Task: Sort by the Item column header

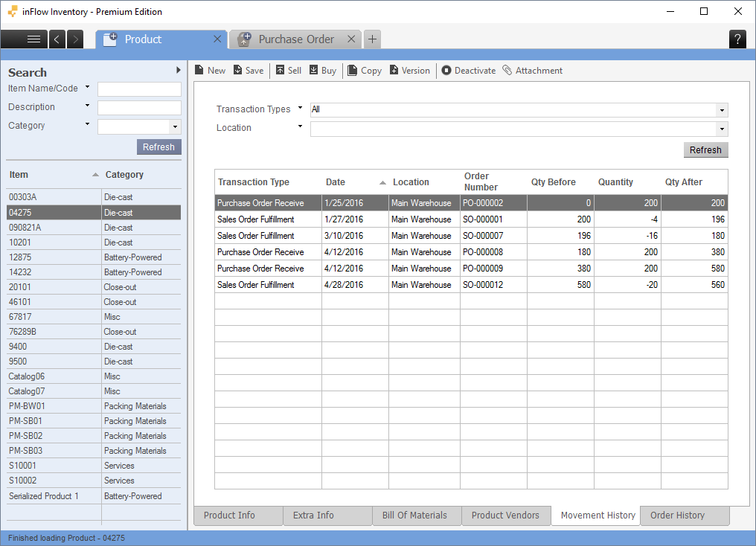Action: coord(54,175)
